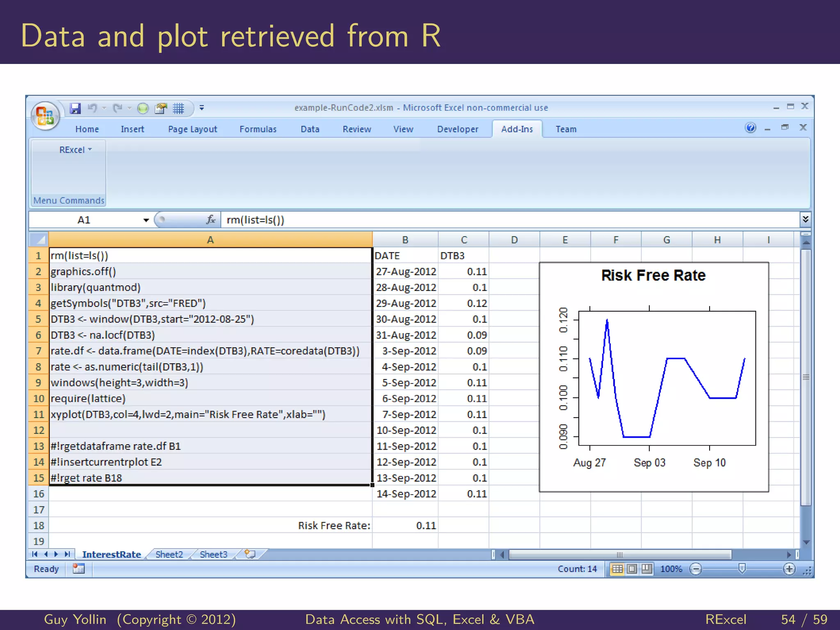Select the InterestRate worksheet tab
840x630 pixels.
pyautogui.click(x=112, y=555)
